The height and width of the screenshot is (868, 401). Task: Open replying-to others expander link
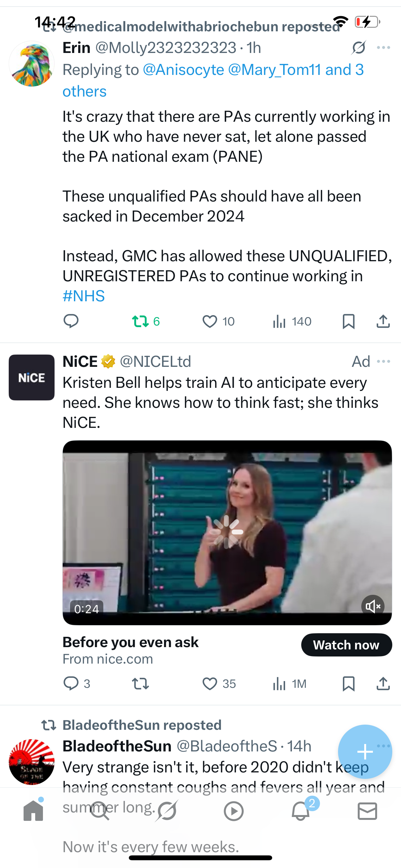pos(84,91)
